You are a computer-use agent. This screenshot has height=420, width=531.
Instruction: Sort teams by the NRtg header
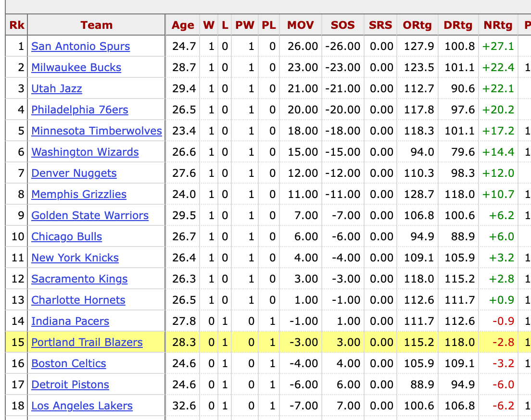(x=498, y=25)
